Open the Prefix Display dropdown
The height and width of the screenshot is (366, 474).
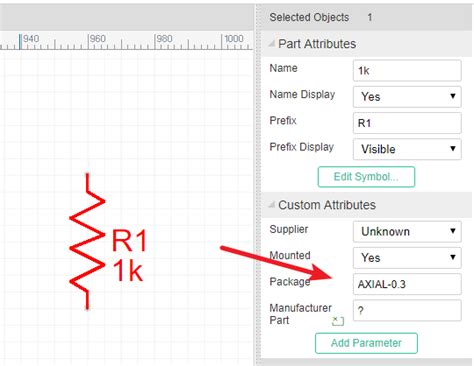click(x=407, y=149)
